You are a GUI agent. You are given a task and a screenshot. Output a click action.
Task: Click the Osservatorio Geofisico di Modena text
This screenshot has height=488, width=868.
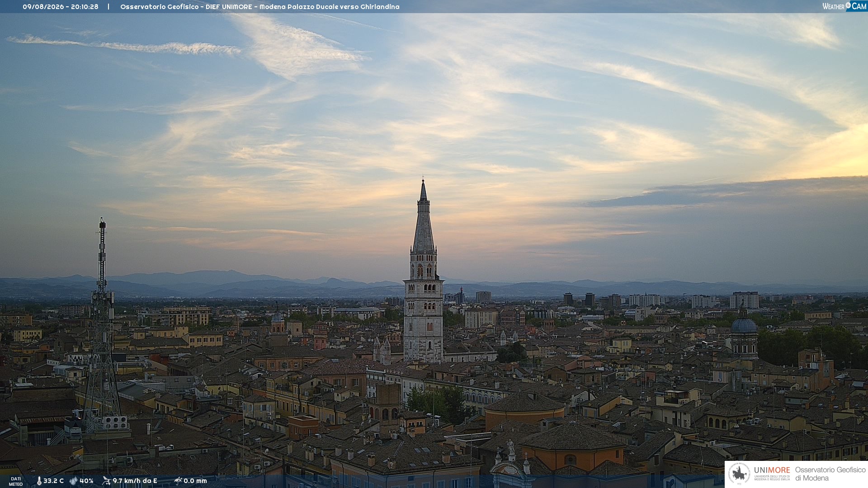point(830,474)
